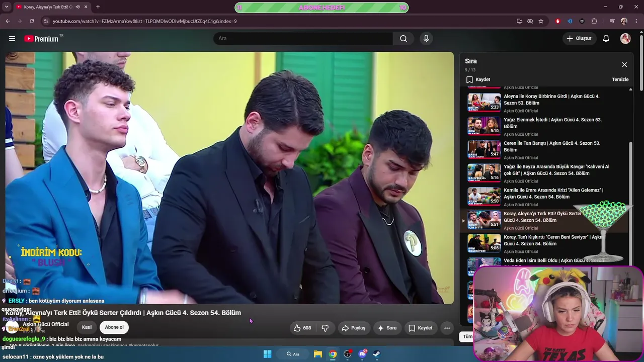644x362 pixels.
Task: Like the video with 608 likes
Action: coord(302,328)
